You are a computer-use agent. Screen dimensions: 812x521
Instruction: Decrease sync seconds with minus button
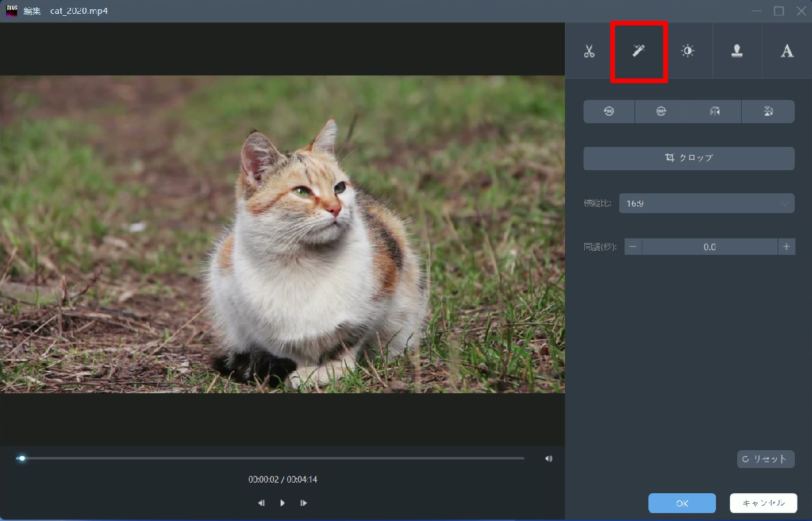633,247
